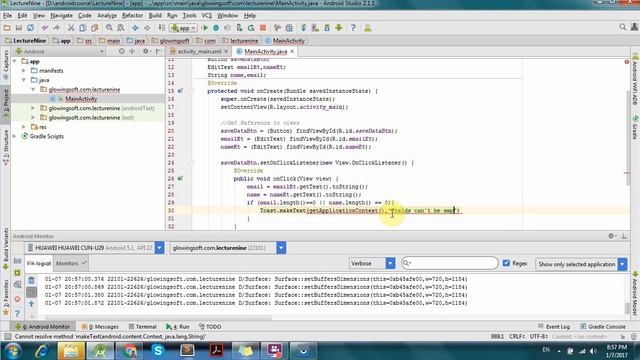Open the VCS menu
The width and height of the screenshot is (640, 360).
pyautogui.click(x=207, y=16)
